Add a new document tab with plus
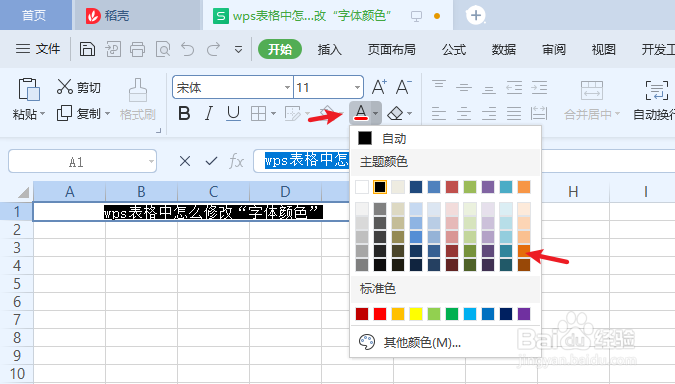Viewport: 675px width, 384px height. 476,15
